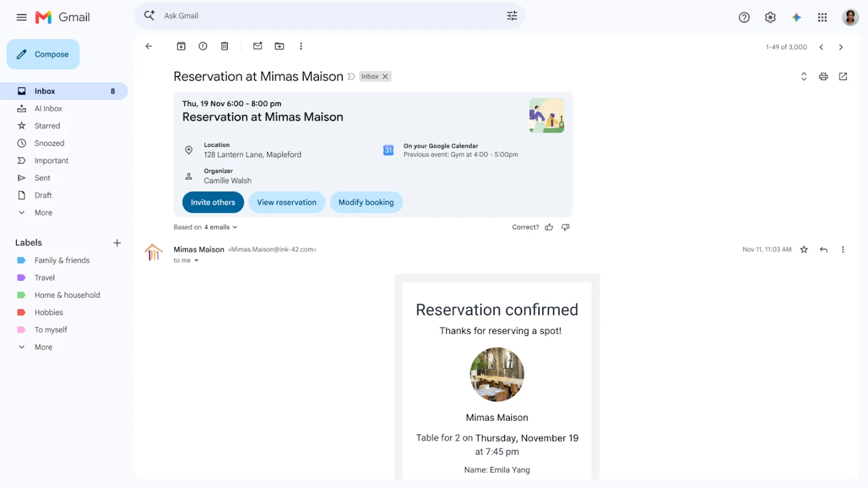The width and height of the screenshot is (868, 488).
Task: Toggle the importance marker beside subject
Action: (x=351, y=77)
